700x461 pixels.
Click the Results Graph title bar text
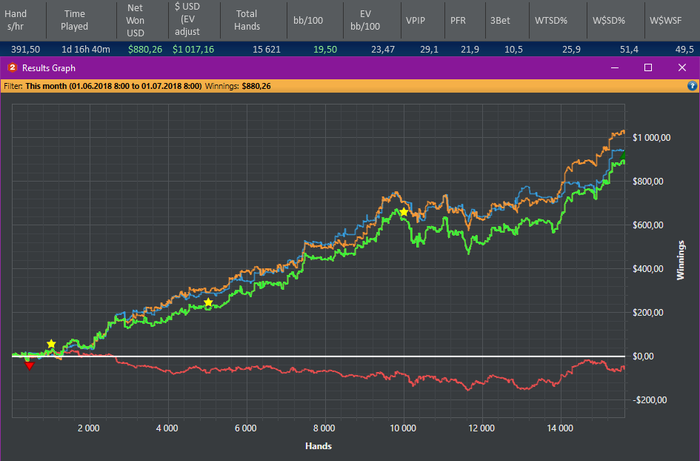point(49,68)
